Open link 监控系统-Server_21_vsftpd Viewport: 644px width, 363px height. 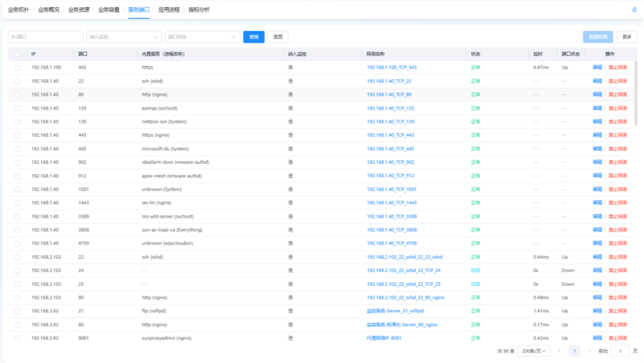click(x=395, y=311)
